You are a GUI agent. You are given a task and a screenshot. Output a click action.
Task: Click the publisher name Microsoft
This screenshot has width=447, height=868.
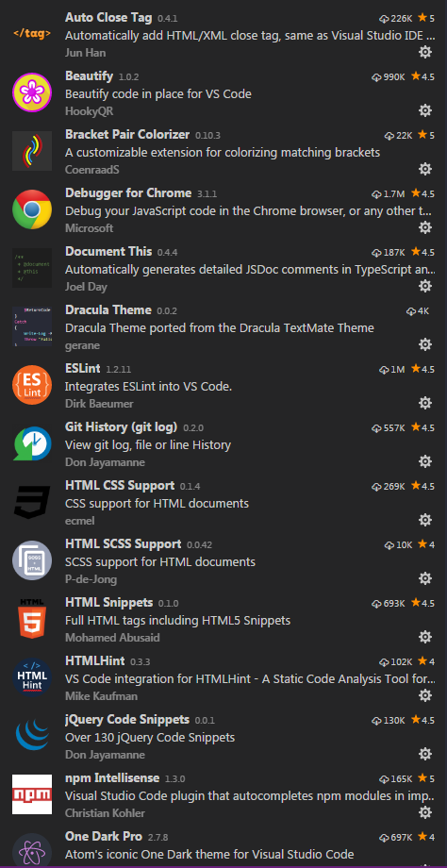click(x=89, y=228)
